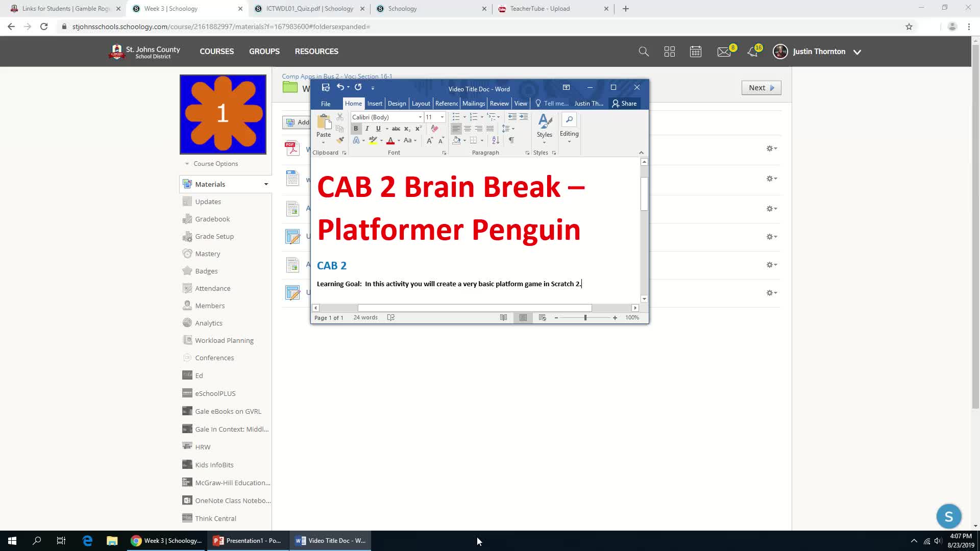Click the page layout view icon
Screen dimensions: 980x551
point(524,317)
